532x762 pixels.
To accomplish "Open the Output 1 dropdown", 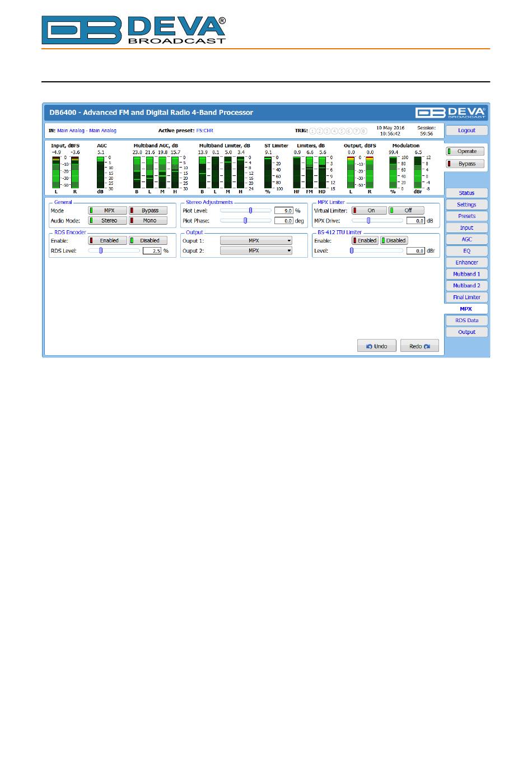I will click(256, 240).
